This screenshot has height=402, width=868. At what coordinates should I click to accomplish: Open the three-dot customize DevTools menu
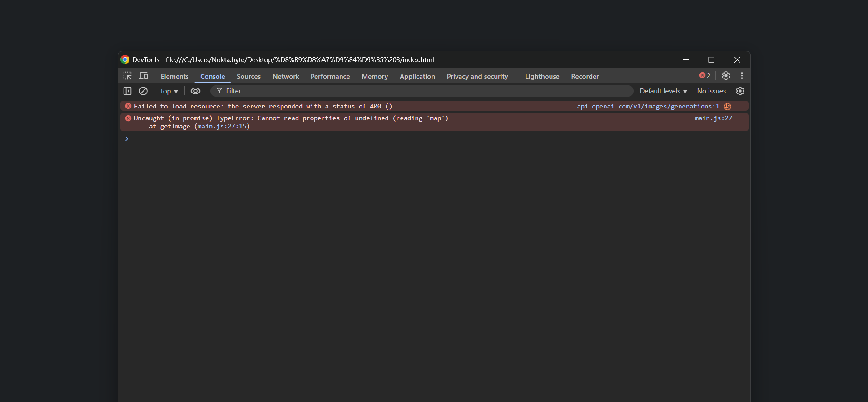(742, 76)
